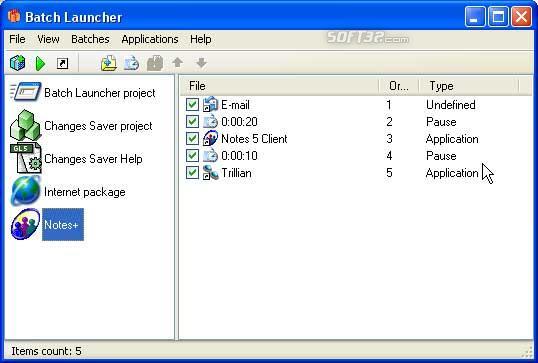The width and height of the screenshot is (538, 363).
Task: Run batch with green play button
Action: click(40, 63)
